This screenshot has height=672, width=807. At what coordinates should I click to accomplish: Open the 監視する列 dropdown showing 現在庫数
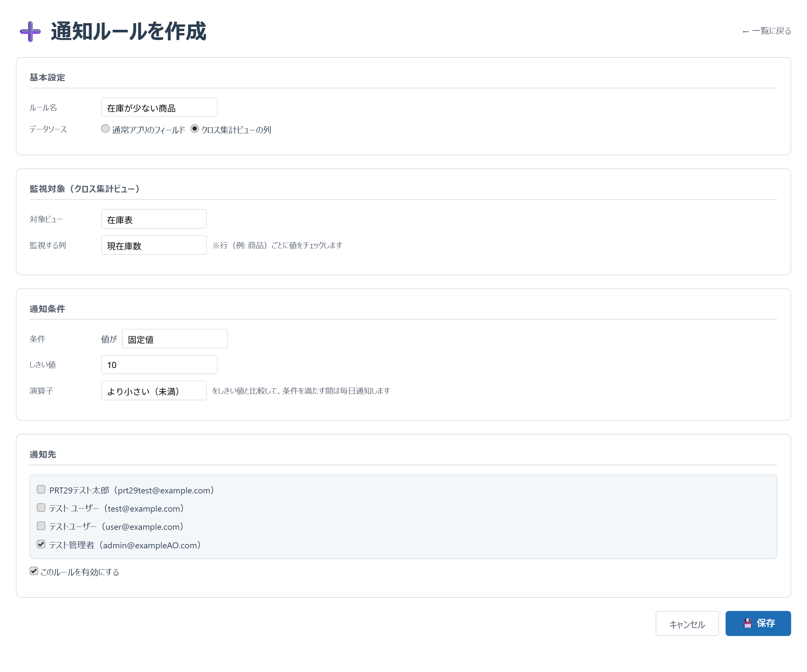coord(154,245)
